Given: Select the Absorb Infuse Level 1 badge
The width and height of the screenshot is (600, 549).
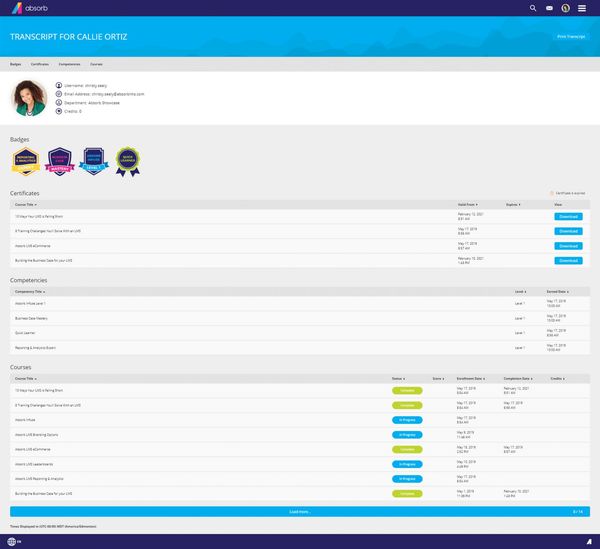Looking at the screenshot, I should pyautogui.click(x=94, y=161).
